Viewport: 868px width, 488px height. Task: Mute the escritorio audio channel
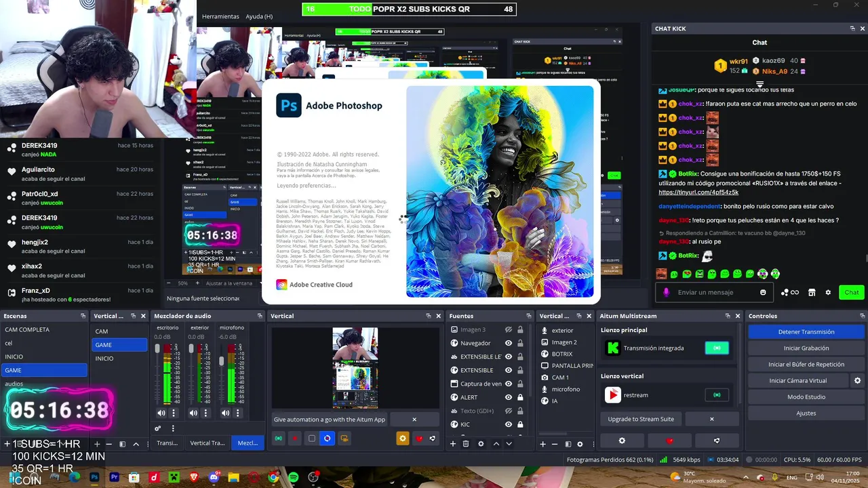[161, 413]
